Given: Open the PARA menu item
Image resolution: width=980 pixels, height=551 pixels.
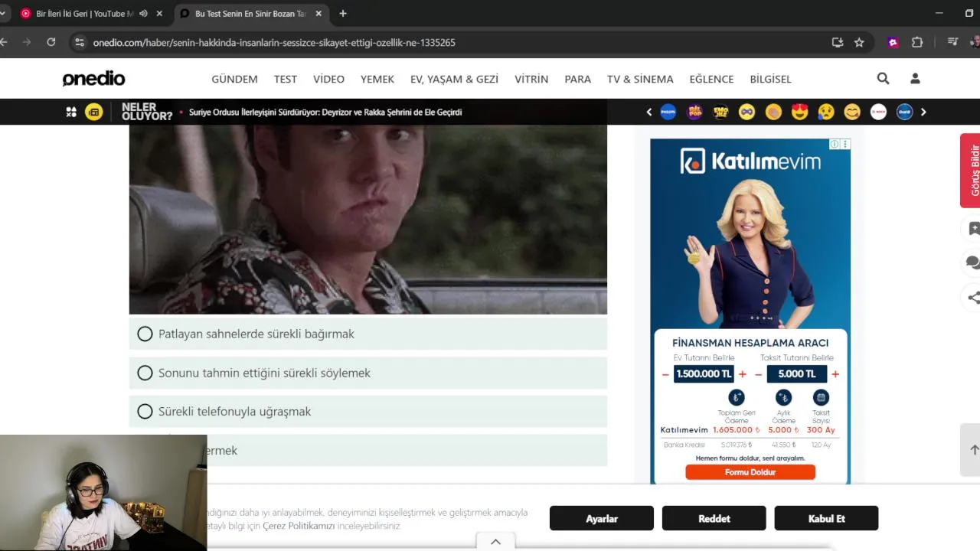Looking at the screenshot, I should [578, 79].
